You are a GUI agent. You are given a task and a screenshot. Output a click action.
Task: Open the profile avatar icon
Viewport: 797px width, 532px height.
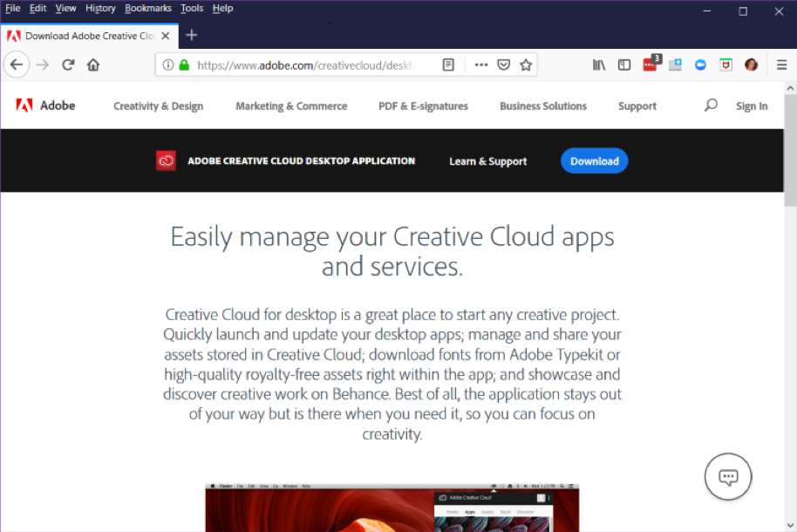752,65
